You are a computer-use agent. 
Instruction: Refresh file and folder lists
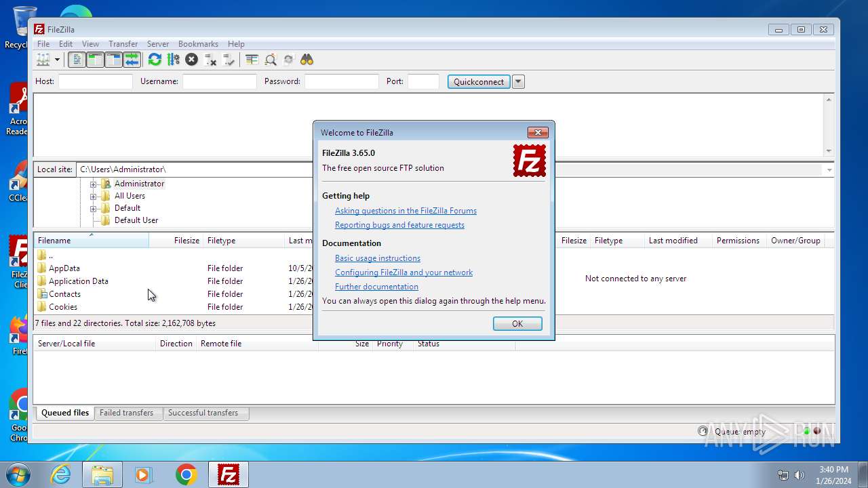point(155,60)
